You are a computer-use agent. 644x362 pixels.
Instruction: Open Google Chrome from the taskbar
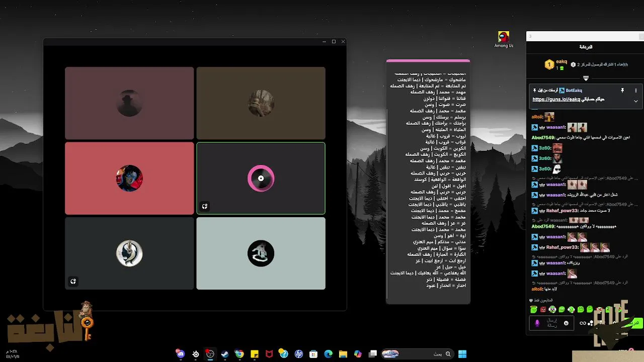point(239,354)
